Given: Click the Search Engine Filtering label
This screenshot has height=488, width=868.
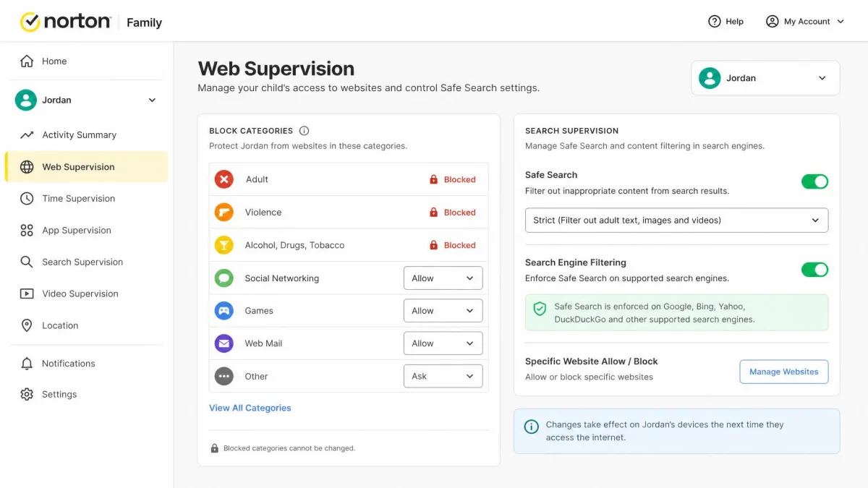Looking at the screenshot, I should click(576, 262).
